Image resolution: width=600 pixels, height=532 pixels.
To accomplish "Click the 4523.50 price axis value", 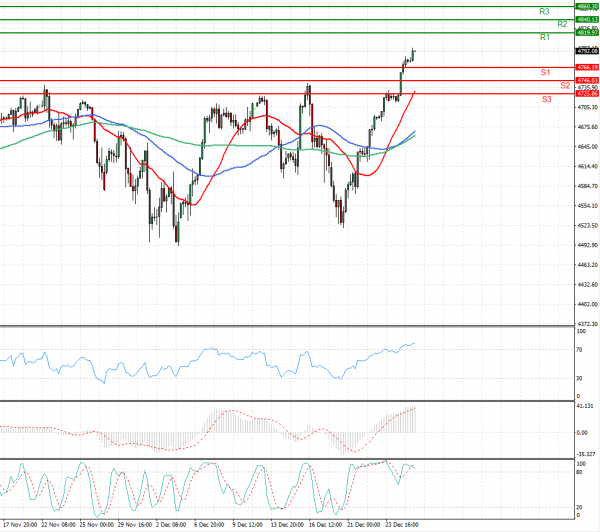I will point(587,225).
